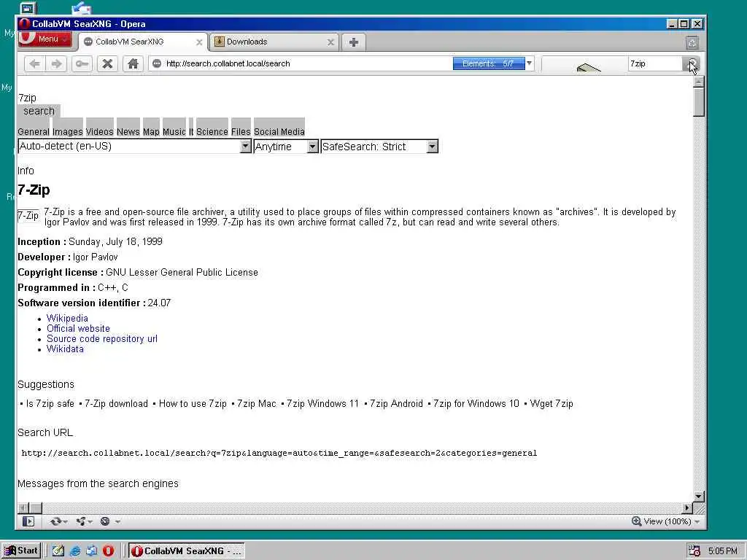Click the Elements 5/7 loading progress indicator
This screenshot has width=747, height=560.
pyautogui.click(x=489, y=63)
